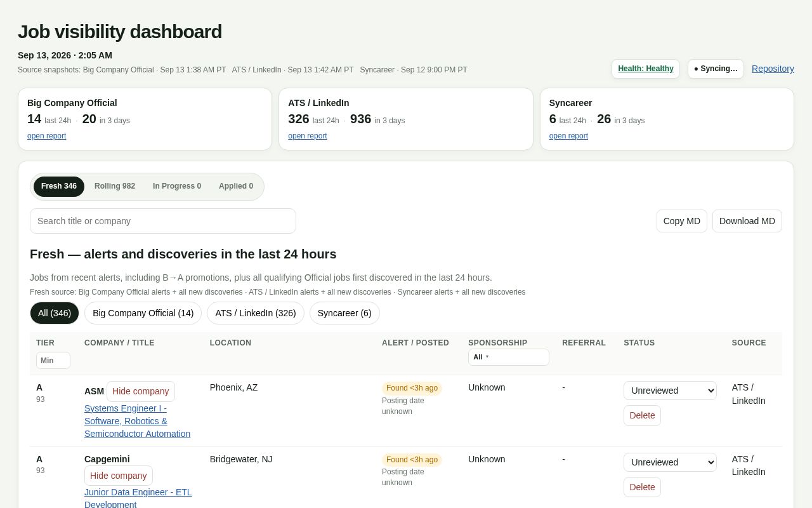Focus the Tier Min input field
This screenshot has height=508, width=812.
pos(53,361)
